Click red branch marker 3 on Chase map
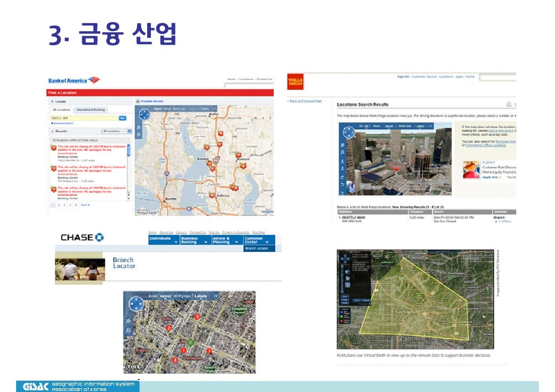555x392 pixels. click(x=209, y=351)
